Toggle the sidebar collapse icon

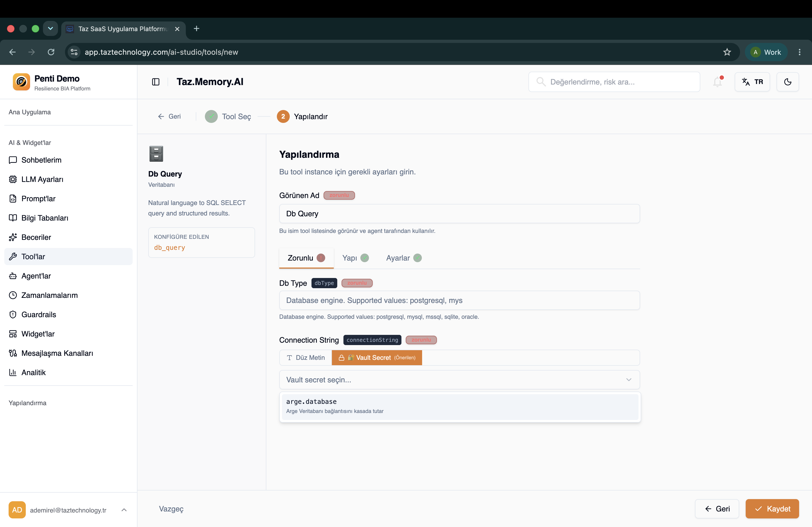tap(155, 82)
